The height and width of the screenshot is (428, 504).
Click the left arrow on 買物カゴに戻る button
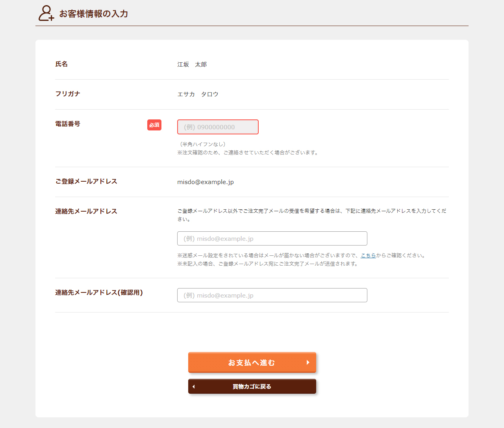click(194, 387)
